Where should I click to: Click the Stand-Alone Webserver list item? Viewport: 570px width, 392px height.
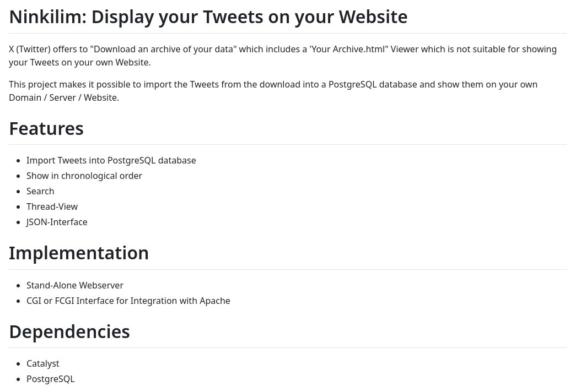[x=75, y=285]
